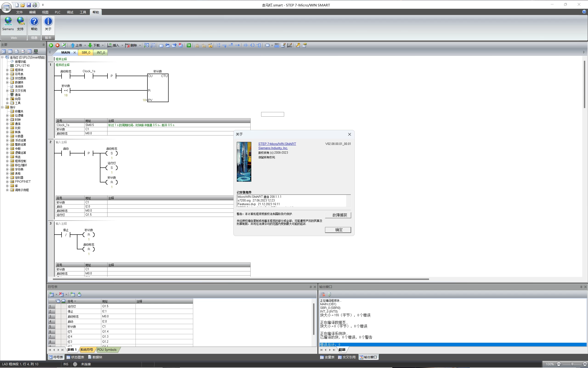Click the green go-to arrow icon
Screen dimensions: 588x368
point(189,45)
